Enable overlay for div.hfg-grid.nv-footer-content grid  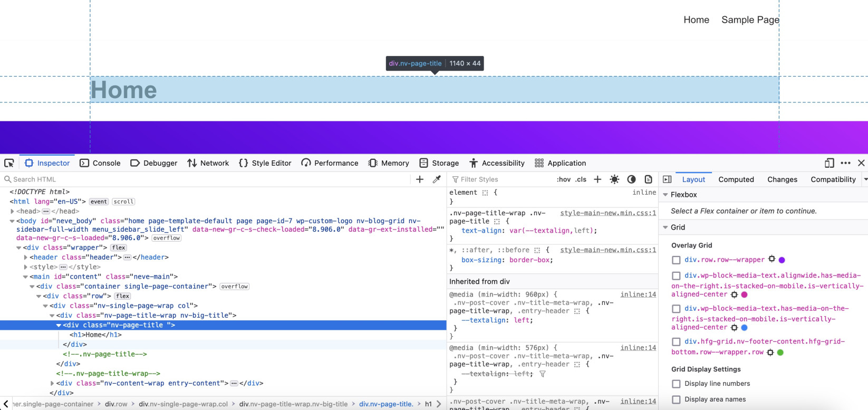(x=676, y=342)
